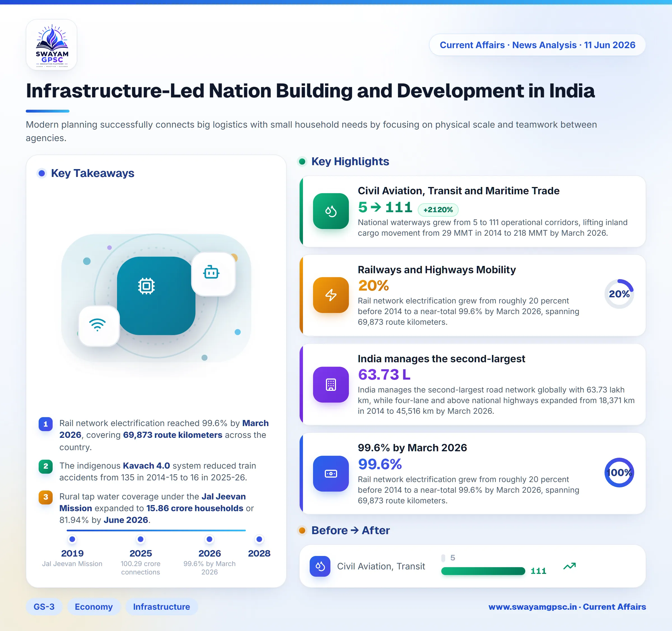Screen dimensions: 672x631
Task: Click the Jal Jeevan Mission timeline caption
Action: pyautogui.click(x=72, y=564)
